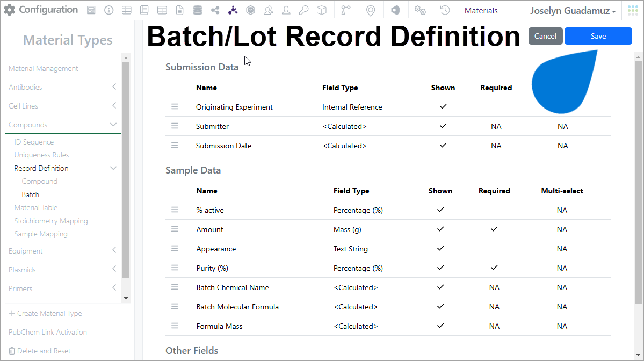Select Uniqueness Rules in the sidebar
The width and height of the screenshot is (644, 361).
coord(41,155)
